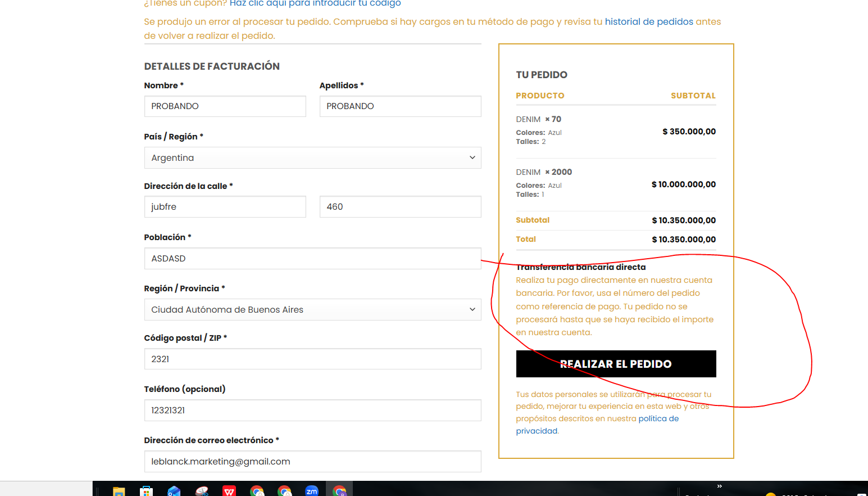Open WPS Office from the taskbar
Image resolution: width=868 pixels, height=496 pixels.
[x=229, y=491]
